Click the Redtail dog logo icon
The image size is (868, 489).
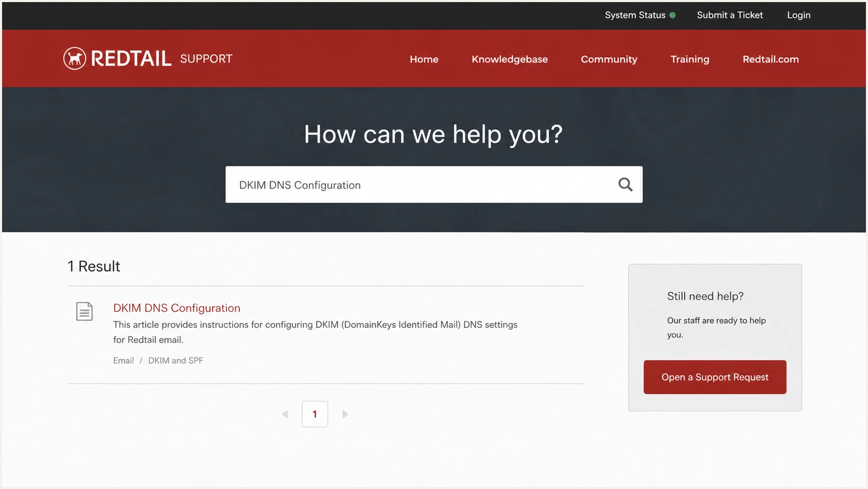[75, 58]
